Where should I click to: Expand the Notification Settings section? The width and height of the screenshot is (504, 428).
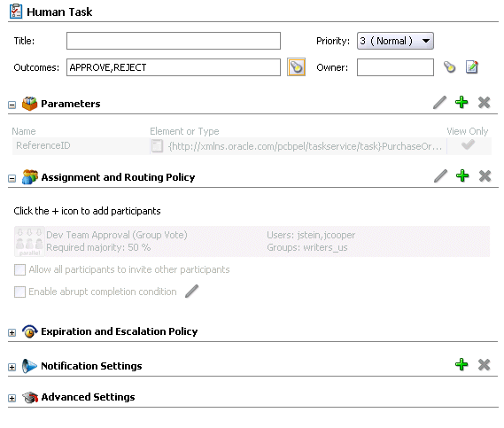12,367
